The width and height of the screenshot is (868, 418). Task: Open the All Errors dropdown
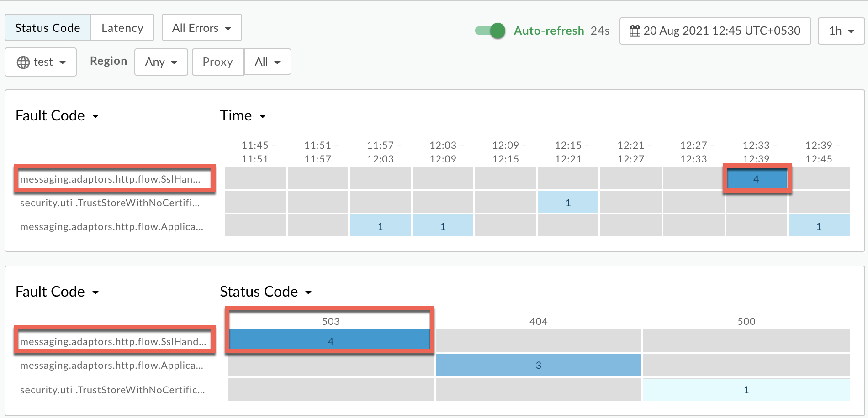point(201,28)
